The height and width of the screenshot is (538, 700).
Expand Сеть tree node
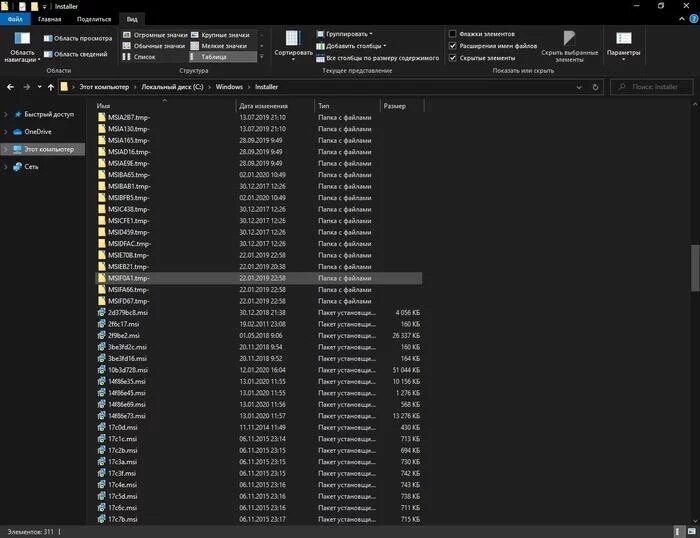coord(6,167)
